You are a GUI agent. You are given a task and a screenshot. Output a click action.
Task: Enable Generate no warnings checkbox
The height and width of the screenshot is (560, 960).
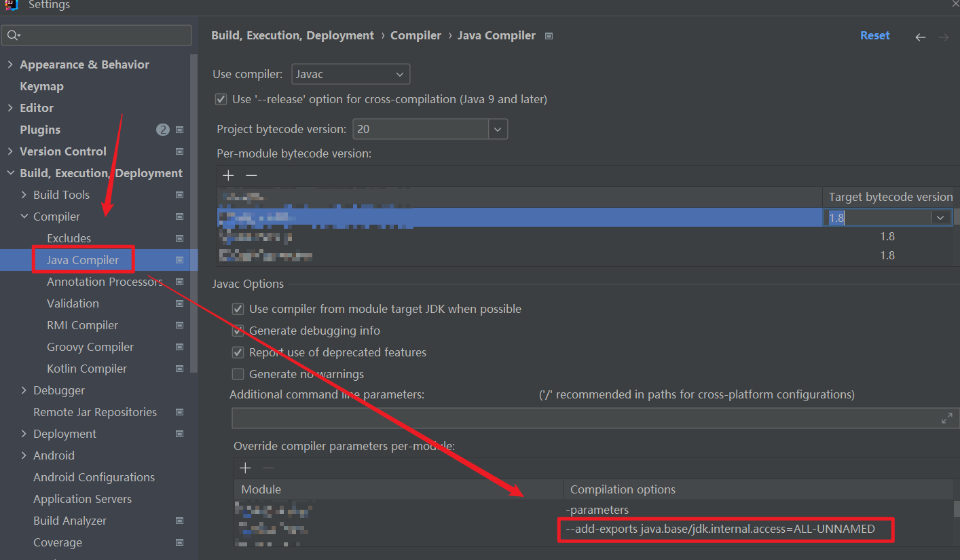pos(238,374)
